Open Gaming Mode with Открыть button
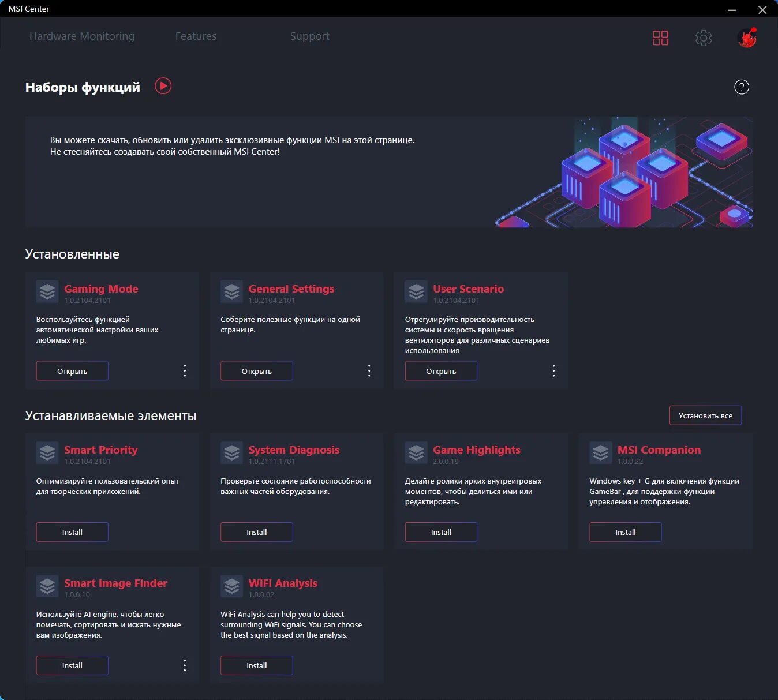The width and height of the screenshot is (778, 700). [x=72, y=371]
